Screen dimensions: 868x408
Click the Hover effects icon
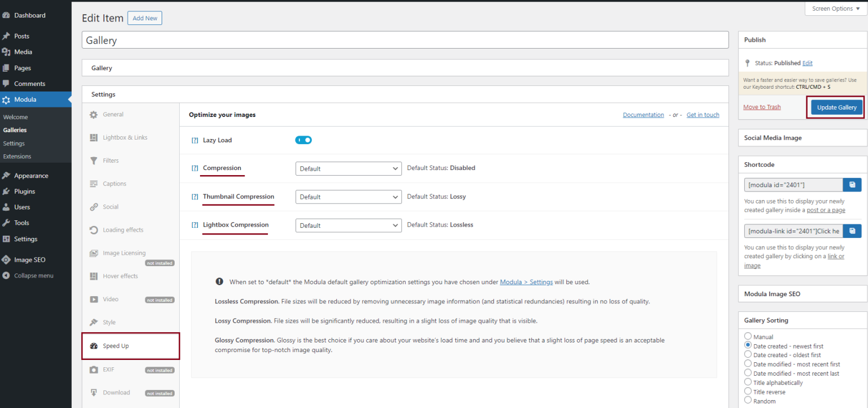94,276
